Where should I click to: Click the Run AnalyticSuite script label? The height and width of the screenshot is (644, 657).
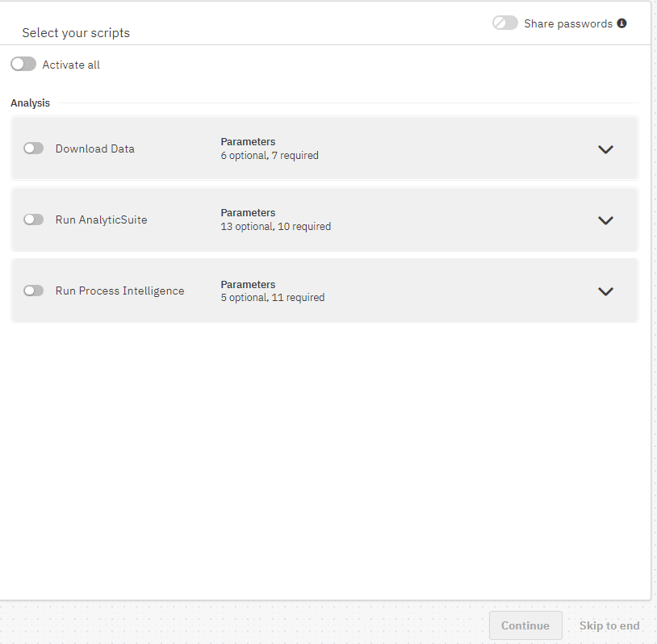pyautogui.click(x=101, y=220)
